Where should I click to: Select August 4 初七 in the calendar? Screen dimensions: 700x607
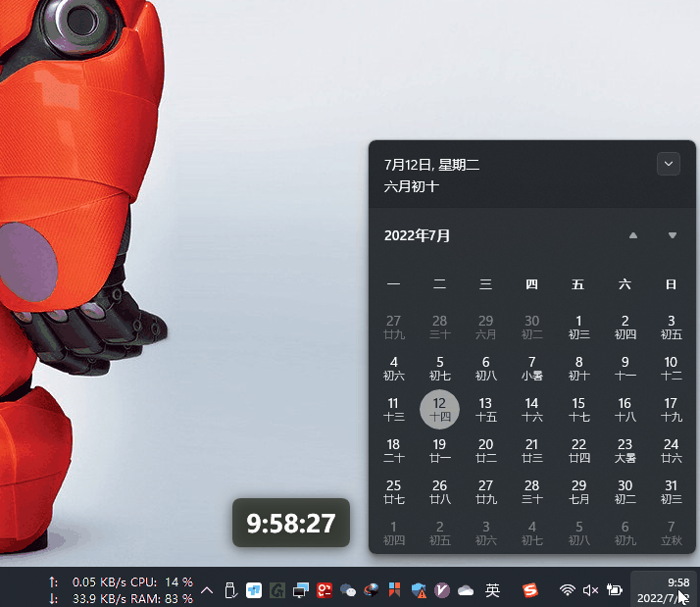click(531, 532)
